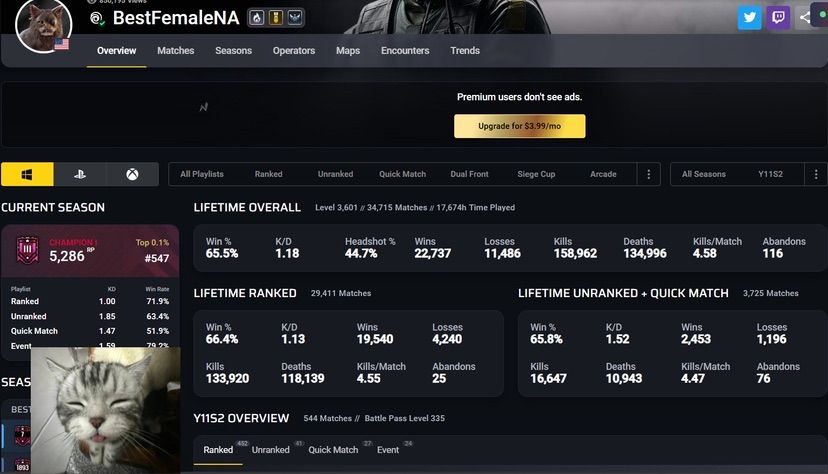Click the winged emblem badge beside BestFemaleNA
The image size is (828, 474).
coord(295,18)
